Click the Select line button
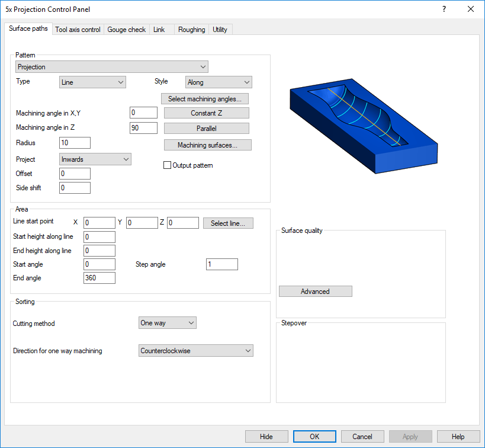This screenshot has height=448, width=485. [x=228, y=223]
